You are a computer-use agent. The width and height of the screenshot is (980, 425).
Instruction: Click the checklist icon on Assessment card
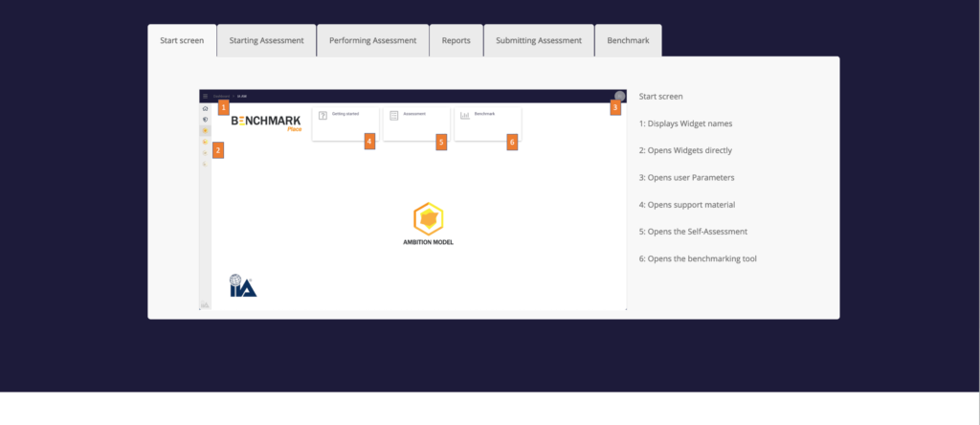[x=393, y=116]
